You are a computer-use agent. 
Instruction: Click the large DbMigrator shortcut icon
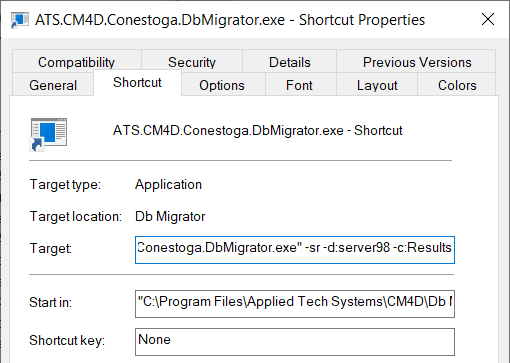[49, 134]
